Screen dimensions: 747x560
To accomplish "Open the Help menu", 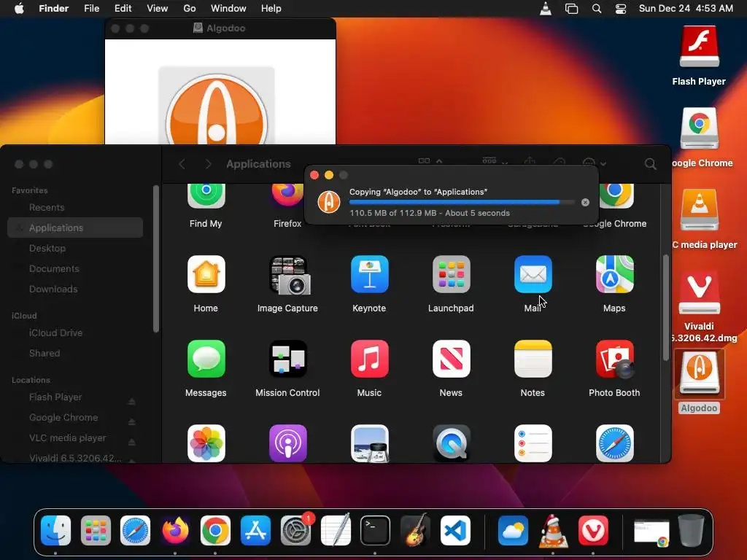I will (x=271, y=9).
